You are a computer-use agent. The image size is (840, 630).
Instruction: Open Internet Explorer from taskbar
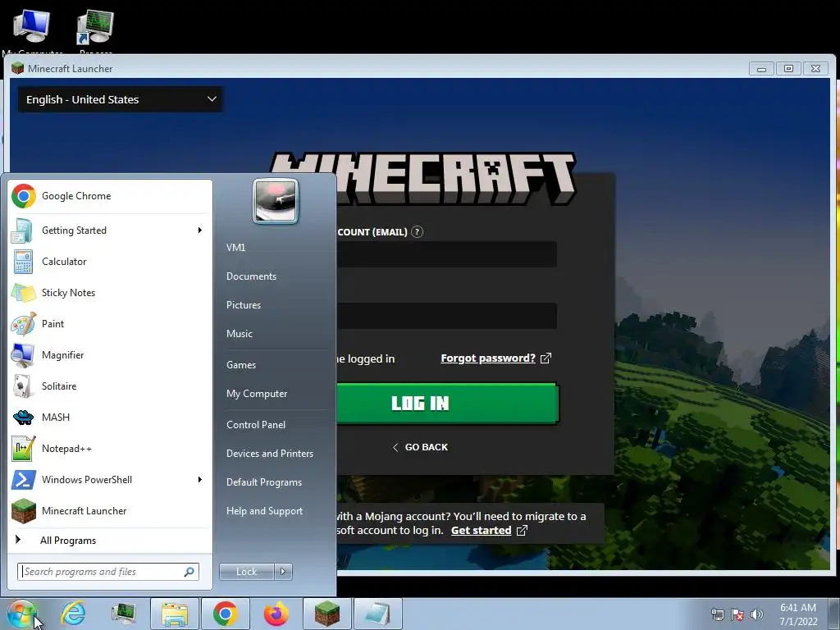click(x=73, y=614)
